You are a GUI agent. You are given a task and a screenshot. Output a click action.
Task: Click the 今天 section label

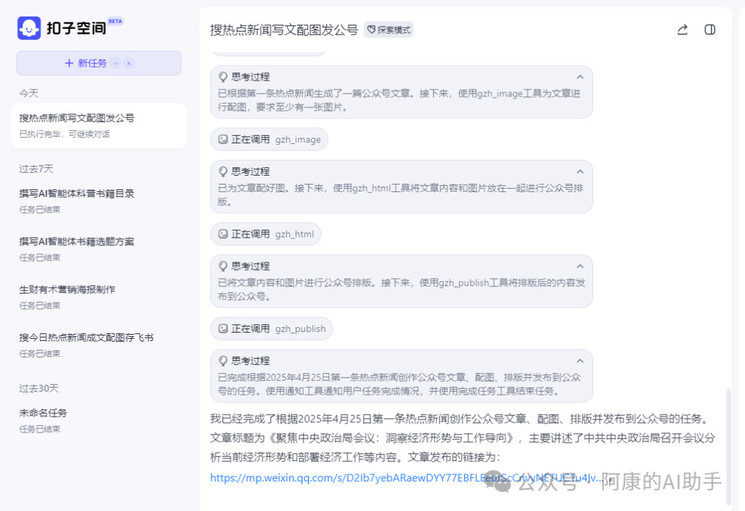point(29,93)
